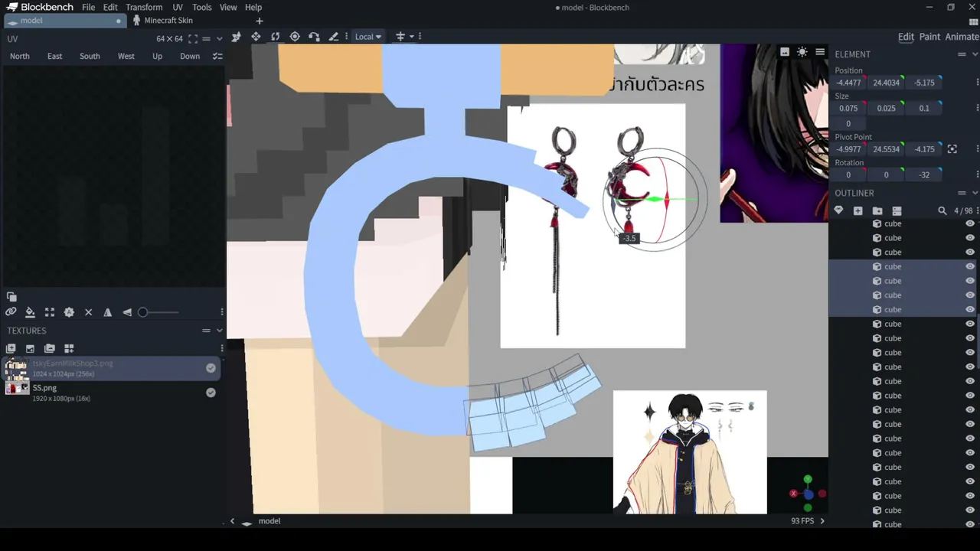The image size is (980, 551).
Task: Toggle viewport shading sun icon
Action: pyautogui.click(x=802, y=52)
